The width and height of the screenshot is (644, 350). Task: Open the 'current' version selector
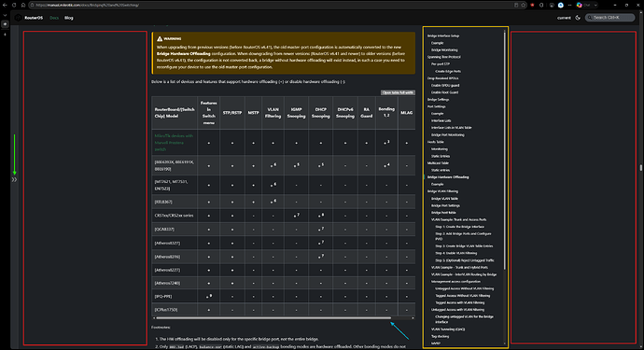pos(564,18)
